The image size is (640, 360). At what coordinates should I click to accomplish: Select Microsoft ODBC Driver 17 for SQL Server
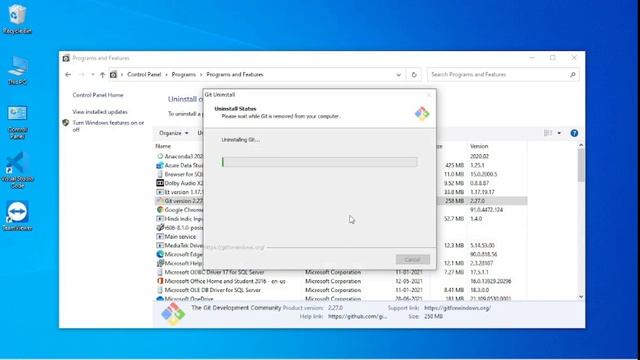214,272
